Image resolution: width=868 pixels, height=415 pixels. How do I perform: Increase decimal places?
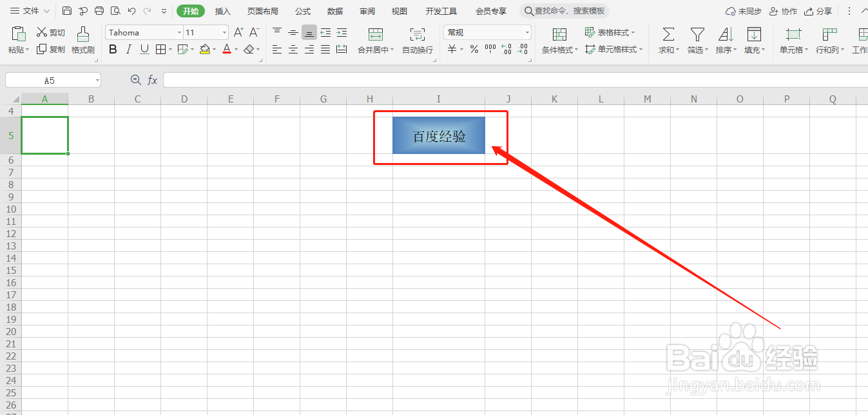tap(506, 49)
